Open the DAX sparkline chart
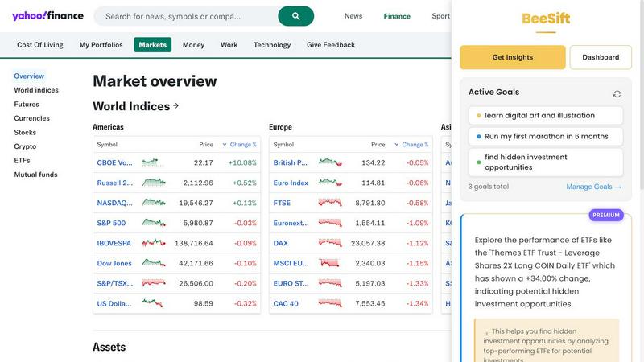 [329, 243]
